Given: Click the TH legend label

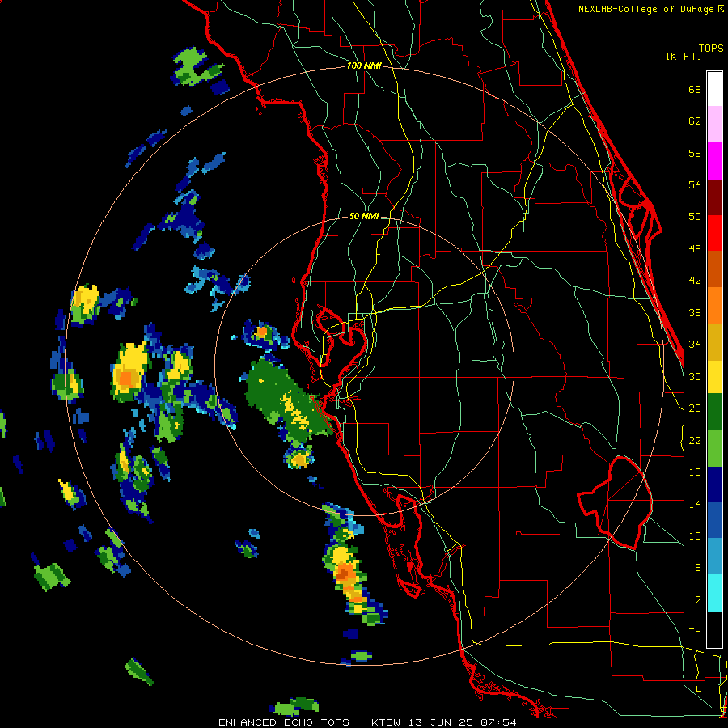Looking at the screenshot, I should (695, 632).
